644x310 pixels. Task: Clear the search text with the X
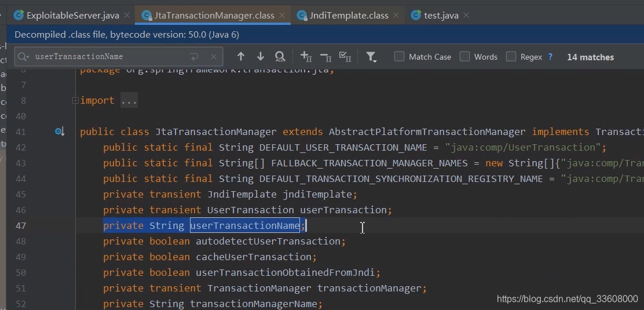pos(214,57)
